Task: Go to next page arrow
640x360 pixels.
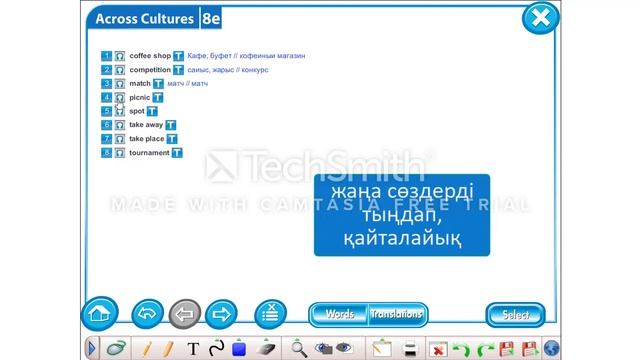Action: (221, 314)
